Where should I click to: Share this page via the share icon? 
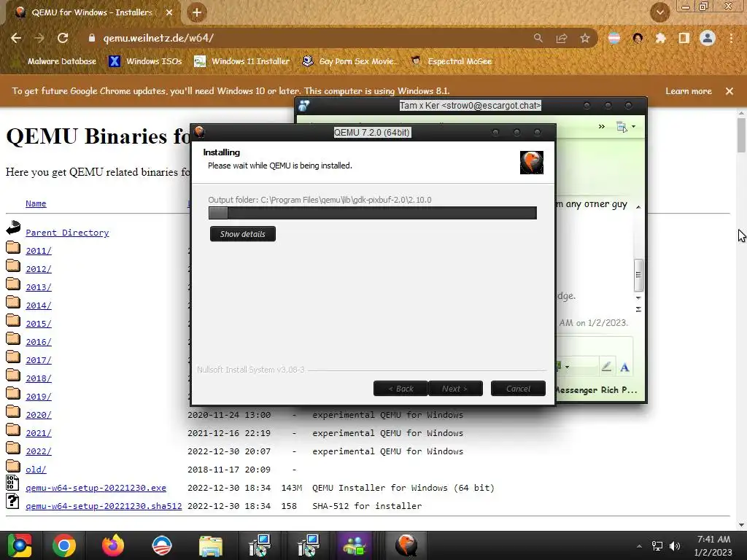562,38
